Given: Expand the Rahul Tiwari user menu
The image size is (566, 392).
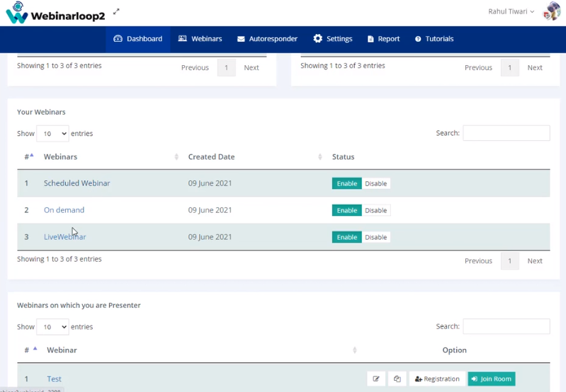Looking at the screenshot, I should click(x=511, y=11).
